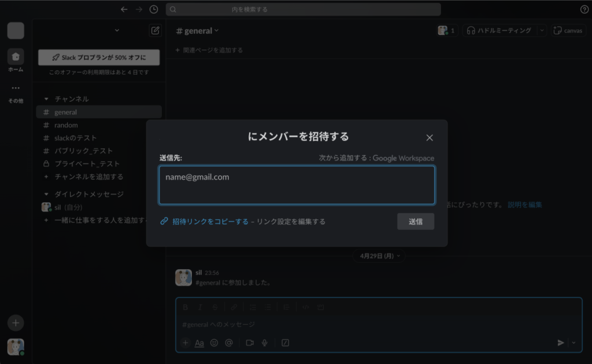
Task: Click the Slack プロプラン 50% オフ button
Action: click(99, 58)
